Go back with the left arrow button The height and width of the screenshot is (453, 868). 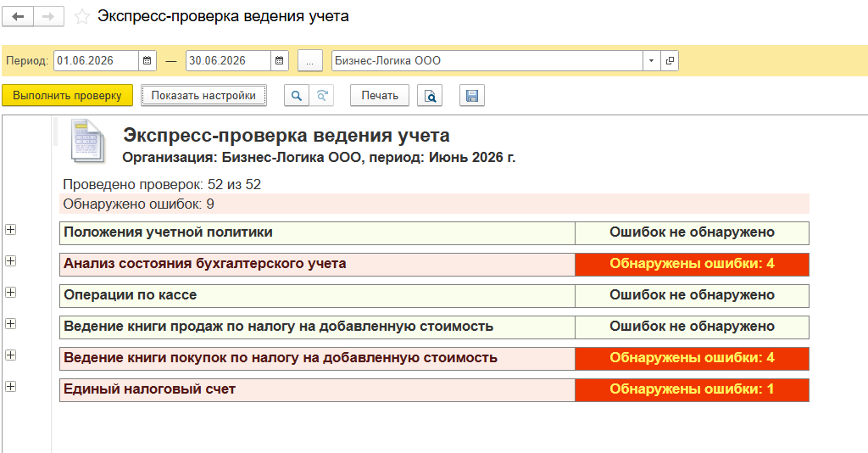18,17
